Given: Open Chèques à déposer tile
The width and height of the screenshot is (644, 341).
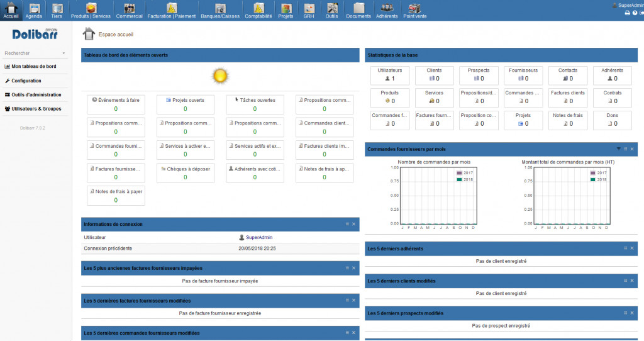Looking at the screenshot, I should click(x=186, y=173).
